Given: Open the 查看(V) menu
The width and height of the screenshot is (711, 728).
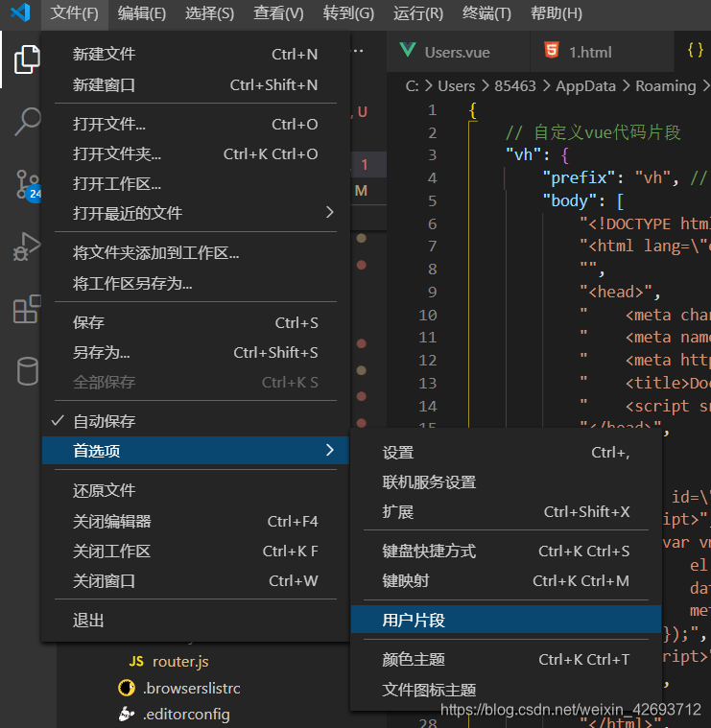Looking at the screenshot, I should coord(278,13).
